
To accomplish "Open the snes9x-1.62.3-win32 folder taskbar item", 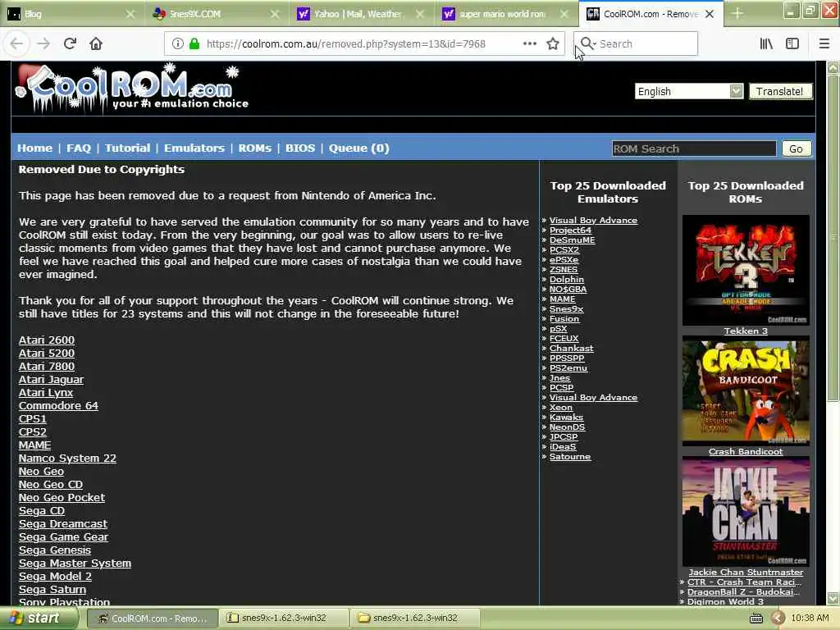I will click(x=415, y=619).
